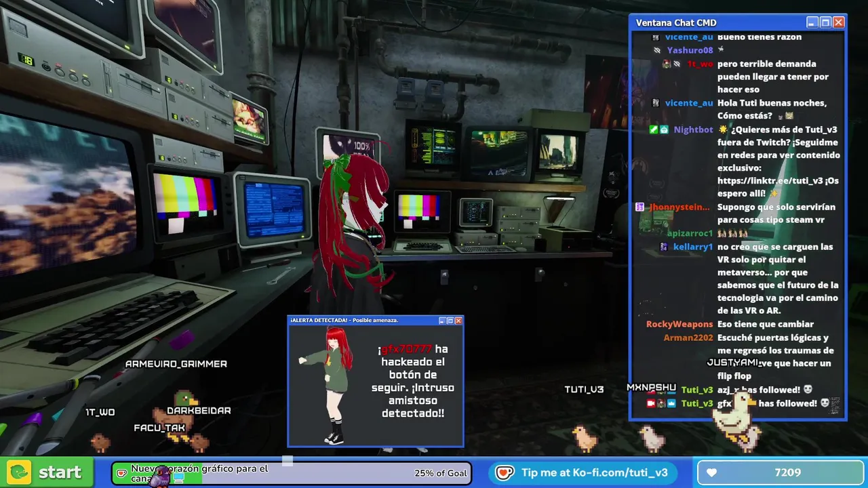Click the apizarroc1 username in chat
This screenshot has width=868, height=488.
coord(690,233)
